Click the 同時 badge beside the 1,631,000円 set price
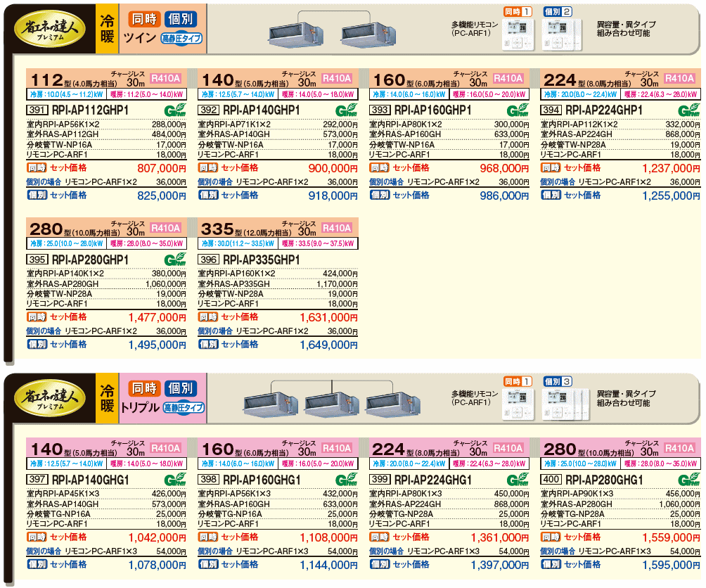The width and height of the screenshot is (706, 588). [x=208, y=317]
